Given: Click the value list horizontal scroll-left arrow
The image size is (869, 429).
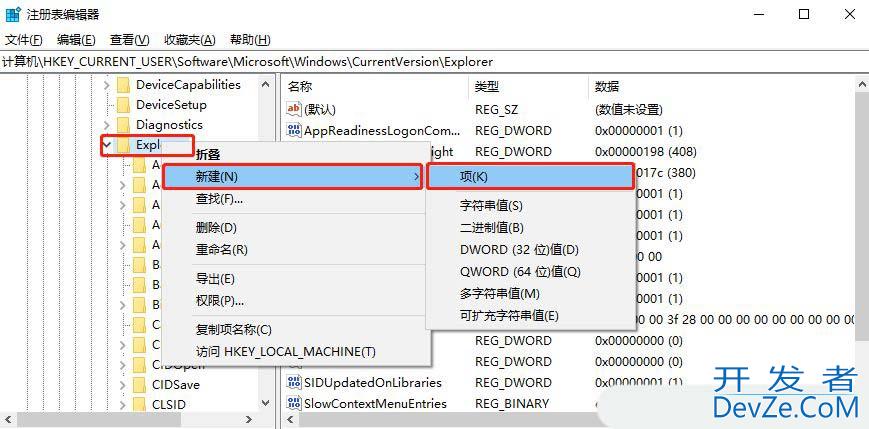Looking at the screenshot, I should click(290, 420).
